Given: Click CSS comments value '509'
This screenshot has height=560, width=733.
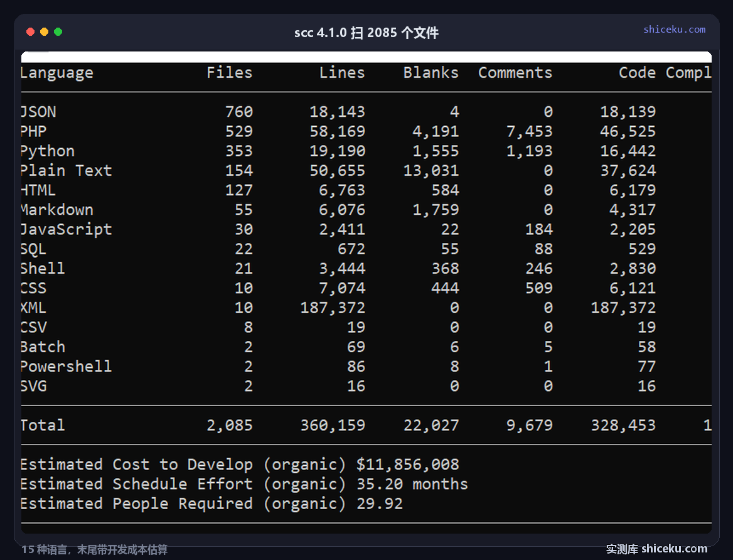Looking at the screenshot, I should (x=539, y=288).
